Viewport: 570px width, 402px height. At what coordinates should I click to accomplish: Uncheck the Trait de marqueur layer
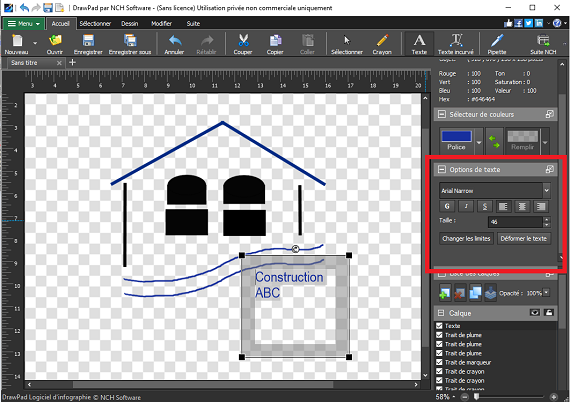pos(439,362)
